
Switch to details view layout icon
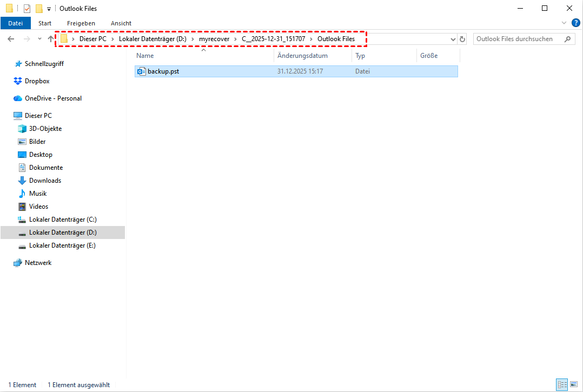point(562,384)
